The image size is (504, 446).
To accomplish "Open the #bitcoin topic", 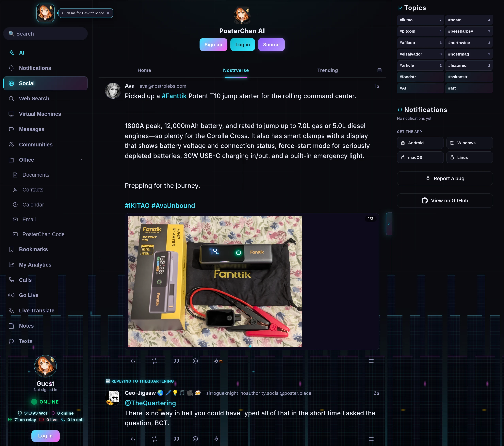I will coord(420,31).
